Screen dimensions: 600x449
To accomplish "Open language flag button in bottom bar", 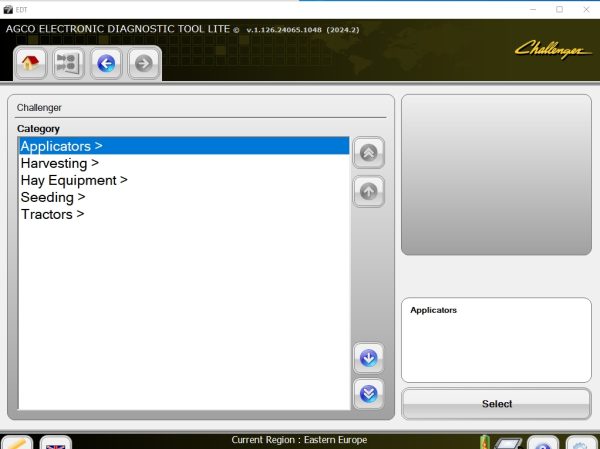I will 55,443.
